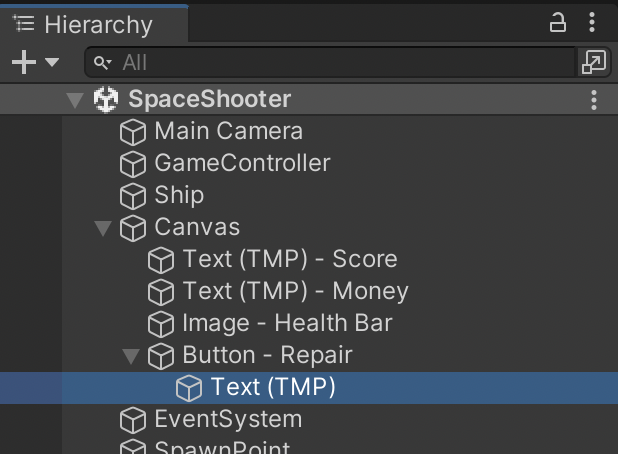This screenshot has width=618, height=454.
Task: Open the create object plus dropdown
Action: 35,62
